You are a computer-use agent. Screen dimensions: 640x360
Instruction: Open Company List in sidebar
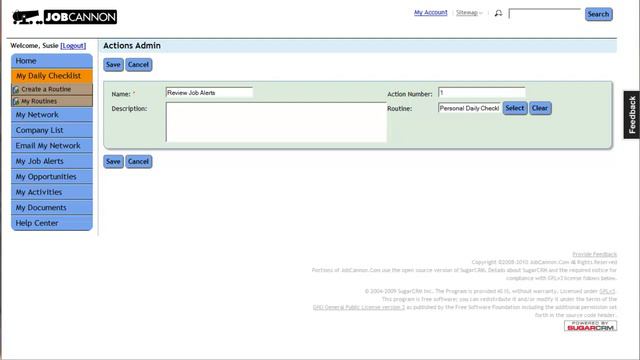click(52, 130)
